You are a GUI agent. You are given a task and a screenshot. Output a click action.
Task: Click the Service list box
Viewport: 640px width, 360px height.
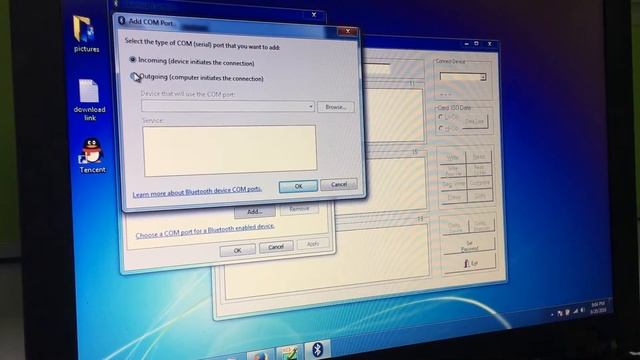[x=229, y=151]
